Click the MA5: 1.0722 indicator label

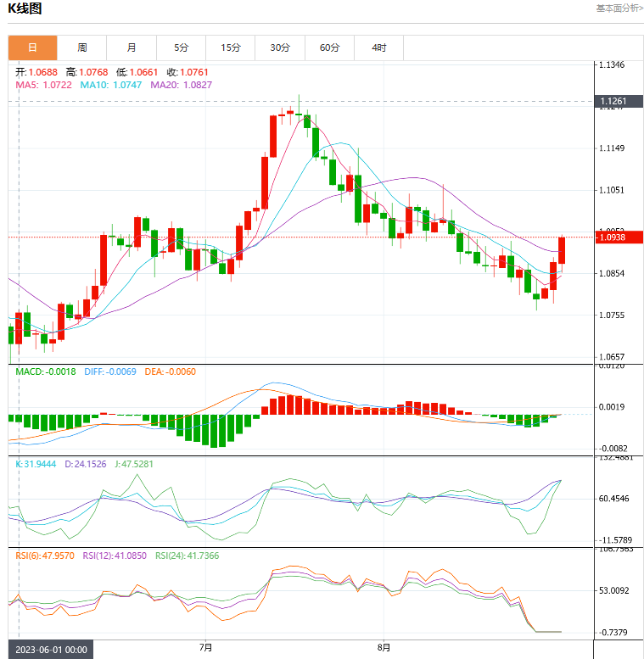(x=44, y=85)
